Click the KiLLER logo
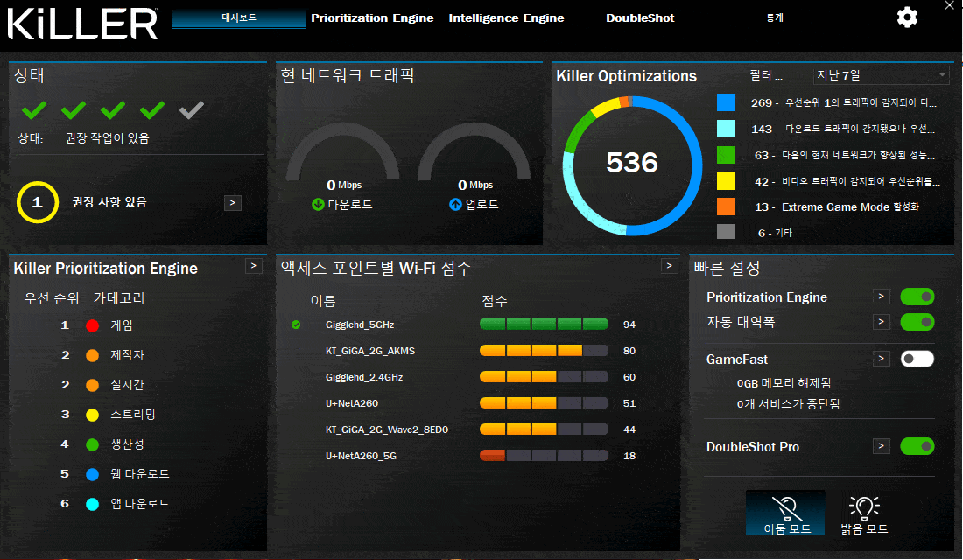The height and width of the screenshot is (560, 963). coord(82,24)
